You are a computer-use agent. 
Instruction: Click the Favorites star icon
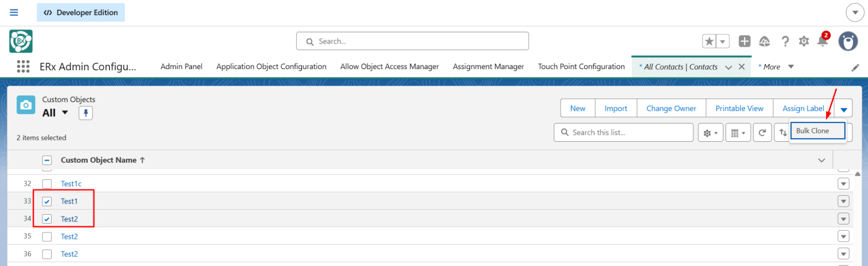click(x=709, y=41)
